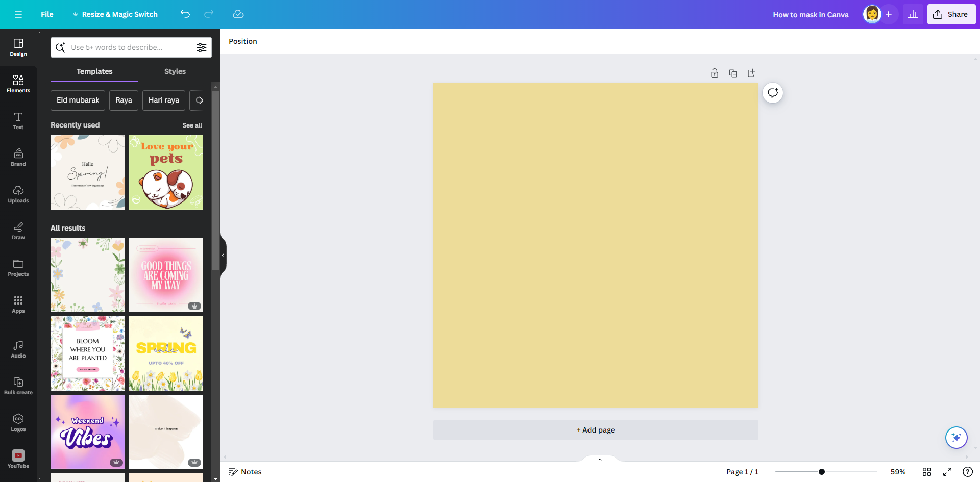Adjust the zoom slider handle

click(822, 472)
